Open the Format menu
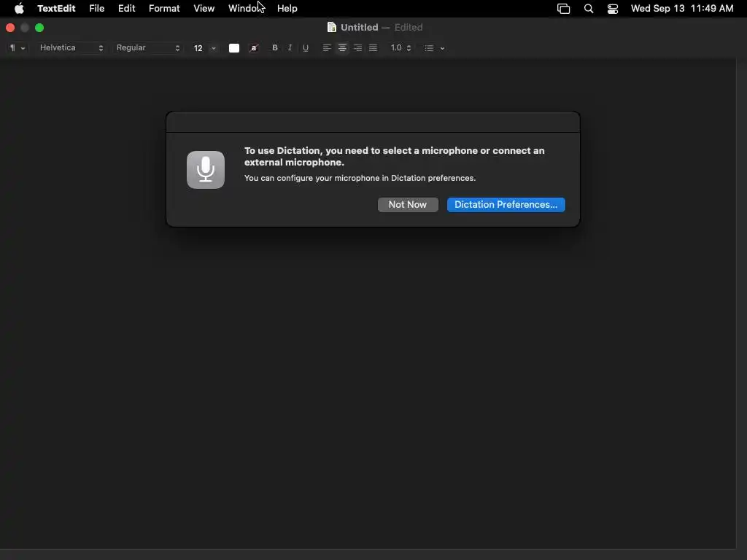This screenshot has height=560, width=747. click(164, 9)
